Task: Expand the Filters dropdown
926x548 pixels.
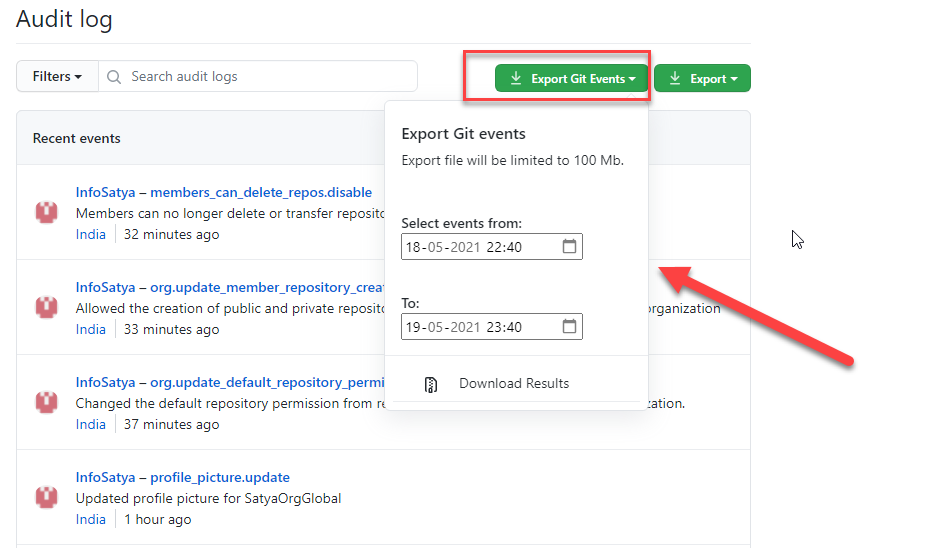Action: (x=57, y=77)
